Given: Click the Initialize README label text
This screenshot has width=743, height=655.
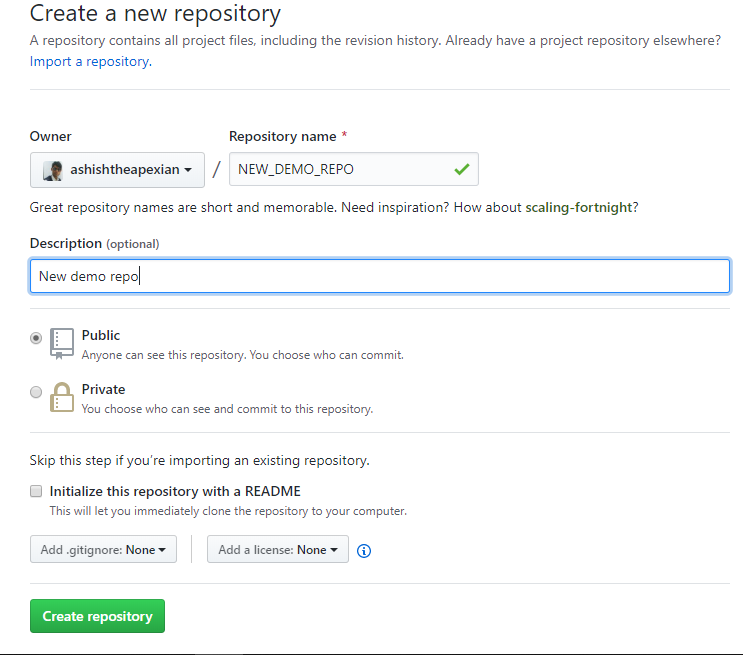Looking at the screenshot, I should (x=175, y=491).
